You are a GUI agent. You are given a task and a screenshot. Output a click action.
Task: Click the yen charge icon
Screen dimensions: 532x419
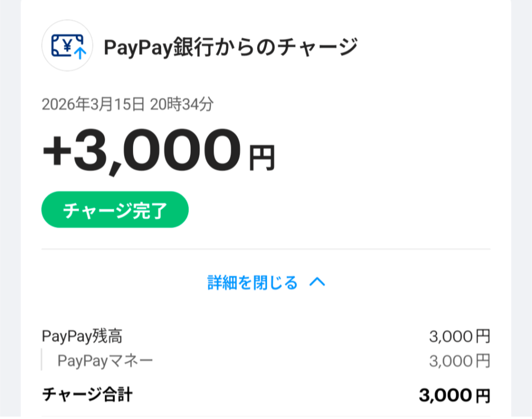point(68,46)
